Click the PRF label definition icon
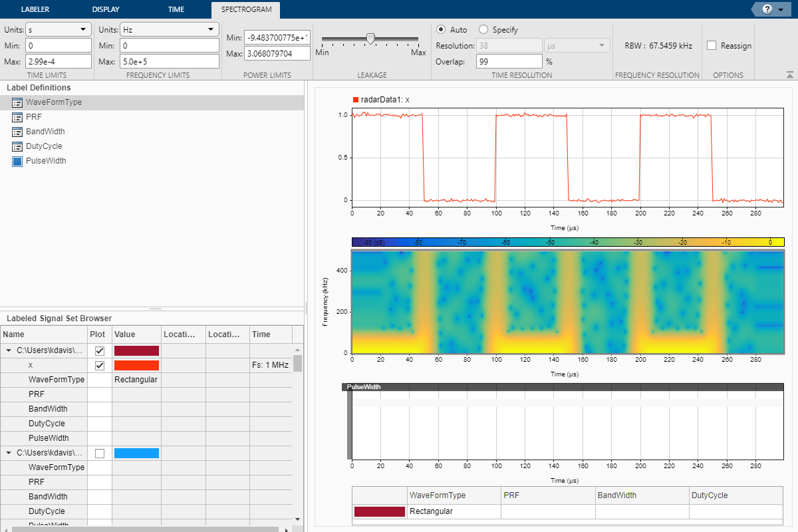Screen dimensions: 798x532 (x=18, y=117)
